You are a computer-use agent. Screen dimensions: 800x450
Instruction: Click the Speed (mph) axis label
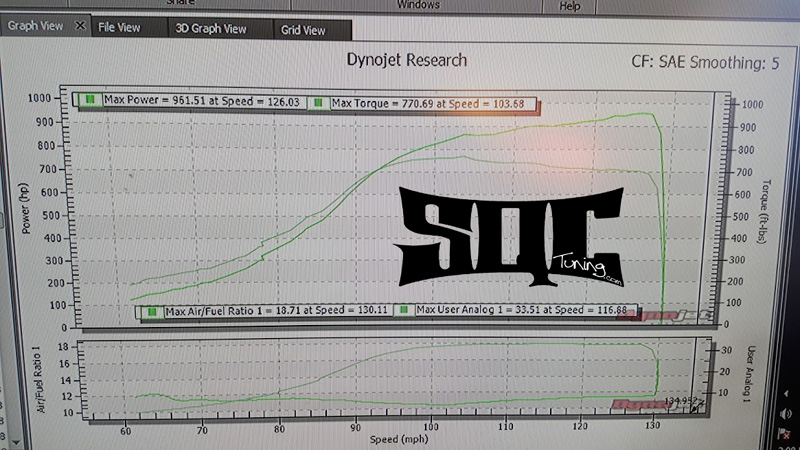398,439
